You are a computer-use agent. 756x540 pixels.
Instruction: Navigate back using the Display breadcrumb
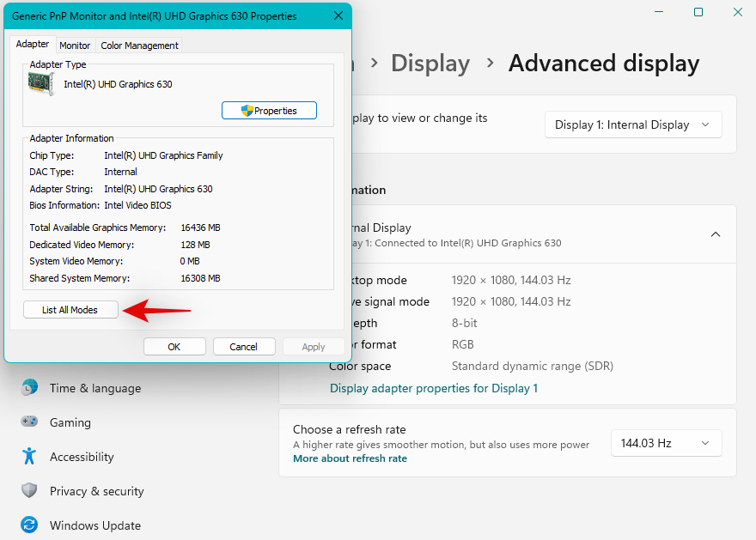(x=430, y=63)
